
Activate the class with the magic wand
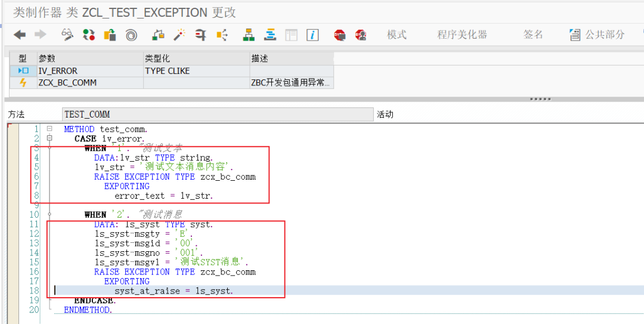179,35
